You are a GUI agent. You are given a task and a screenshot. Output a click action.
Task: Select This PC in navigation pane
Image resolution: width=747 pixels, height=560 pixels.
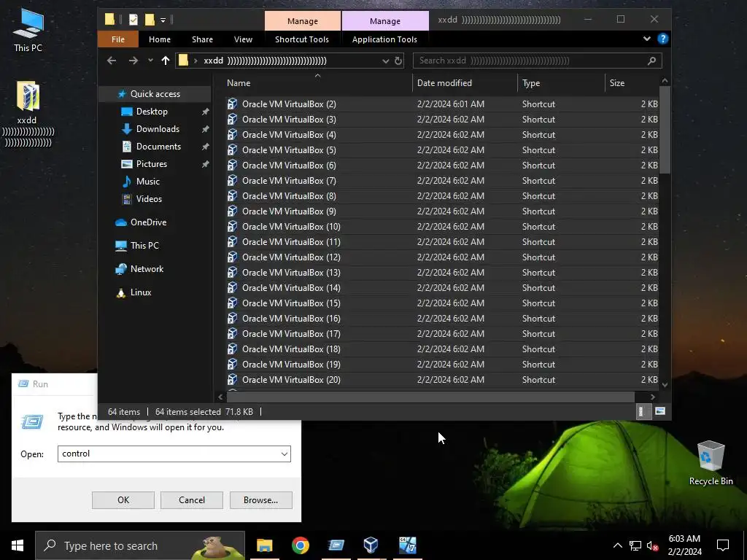point(144,246)
